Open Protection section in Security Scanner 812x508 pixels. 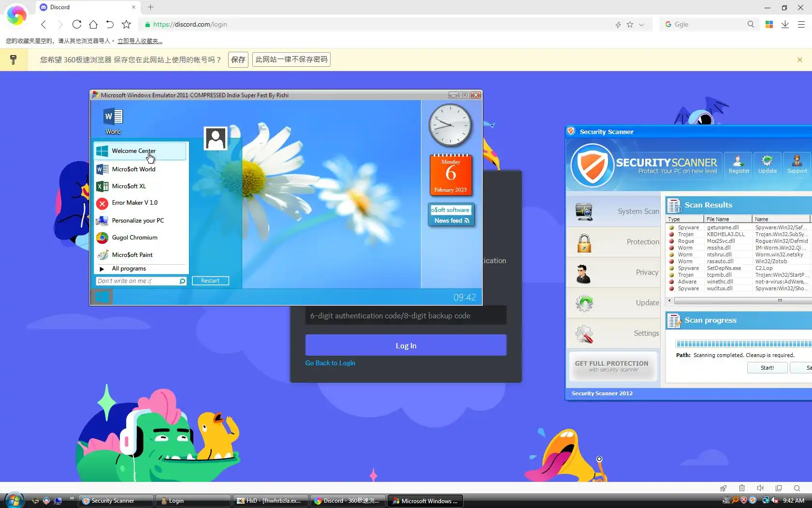pyautogui.click(x=614, y=242)
